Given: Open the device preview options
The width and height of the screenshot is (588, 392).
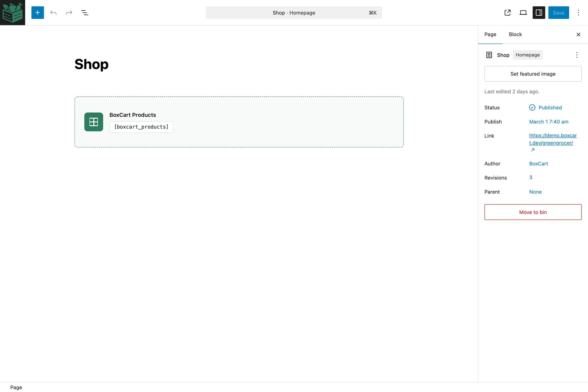Looking at the screenshot, I should (523, 12).
